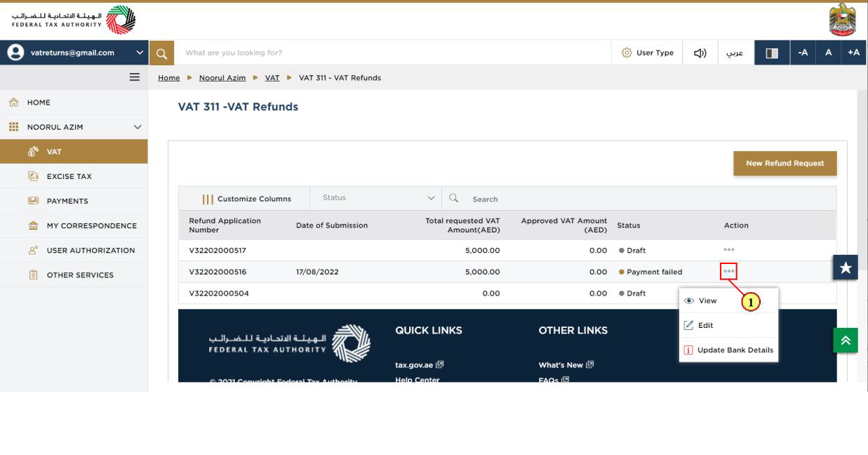Collapse the sidebar with hamburger icon
This screenshot has height=455, width=868.
[x=135, y=77]
